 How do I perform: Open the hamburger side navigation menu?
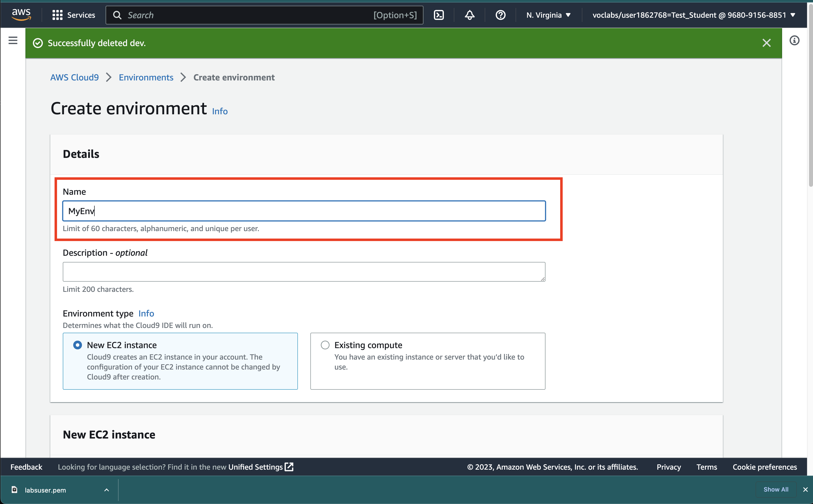[x=13, y=40]
